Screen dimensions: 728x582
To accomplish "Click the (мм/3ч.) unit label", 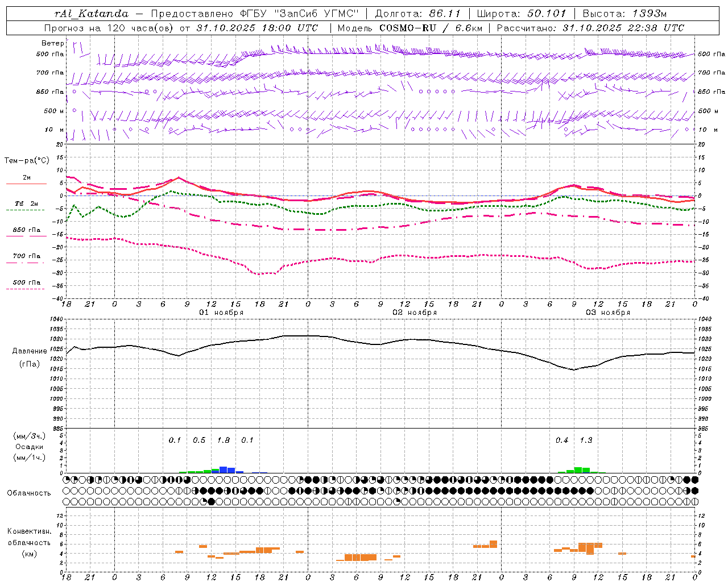I will click(30, 436).
